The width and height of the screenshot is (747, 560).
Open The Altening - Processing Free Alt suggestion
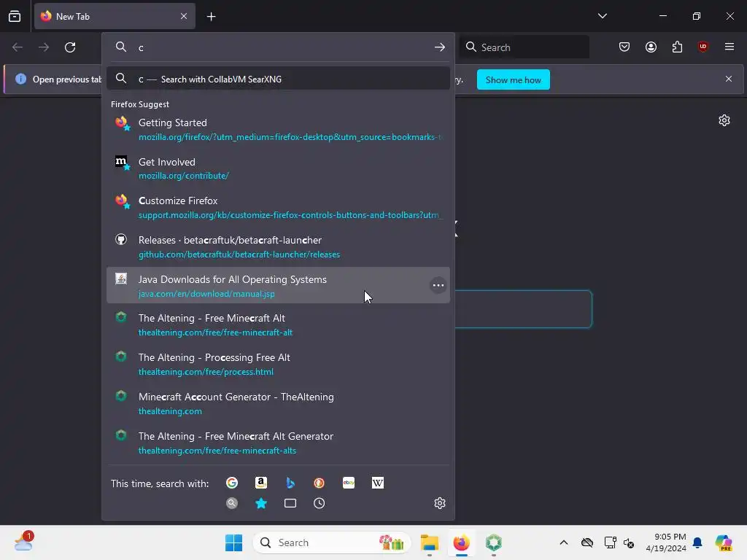pyautogui.click(x=278, y=365)
